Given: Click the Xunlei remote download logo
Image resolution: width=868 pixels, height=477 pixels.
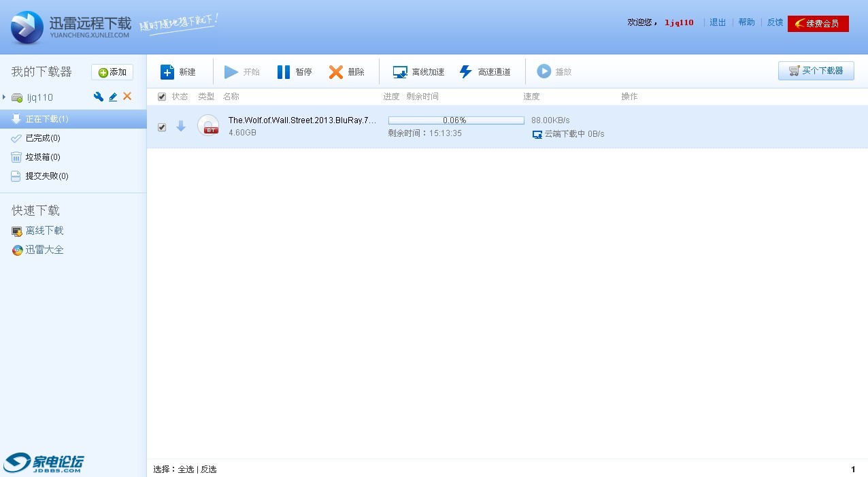Looking at the screenshot, I should tap(71, 27).
